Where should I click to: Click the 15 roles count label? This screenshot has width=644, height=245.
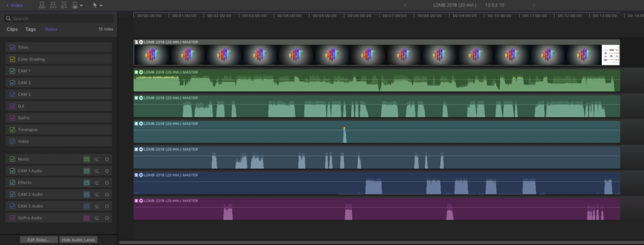[x=106, y=29]
